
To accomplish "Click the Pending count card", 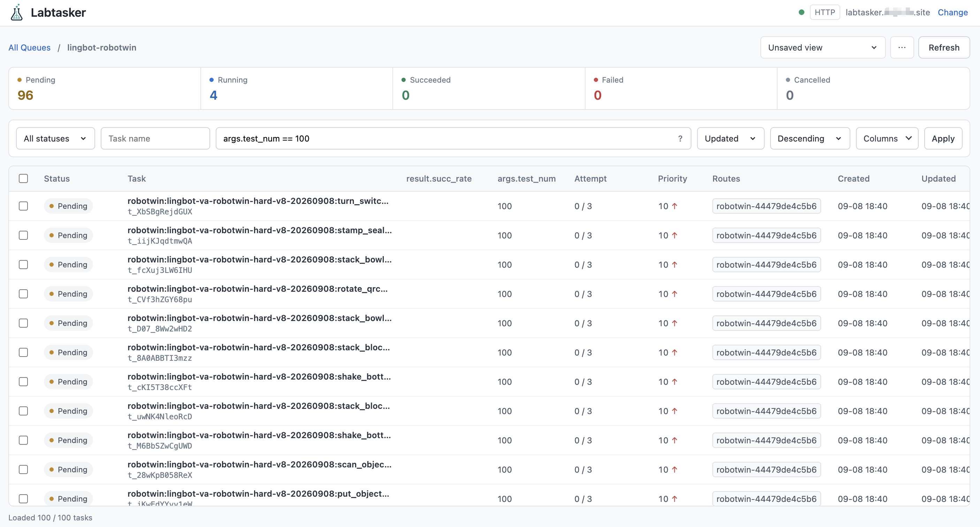I will pyautogui.click(x=105, y=89).
